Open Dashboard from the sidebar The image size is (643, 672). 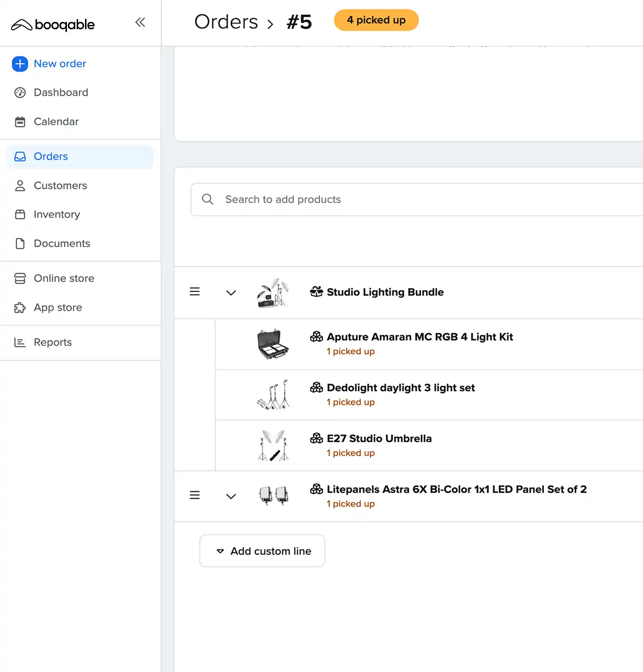click(61, 93)
